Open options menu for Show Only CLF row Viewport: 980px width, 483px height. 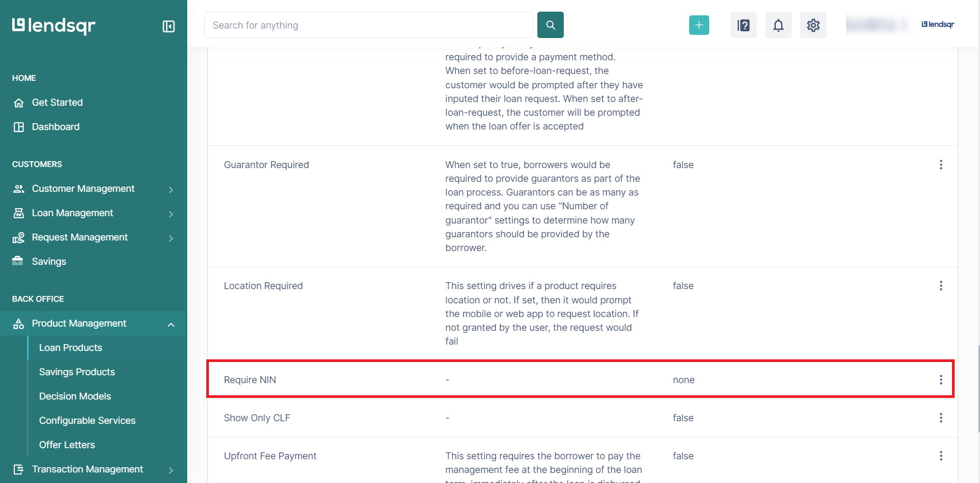click(x=941, y=418)
